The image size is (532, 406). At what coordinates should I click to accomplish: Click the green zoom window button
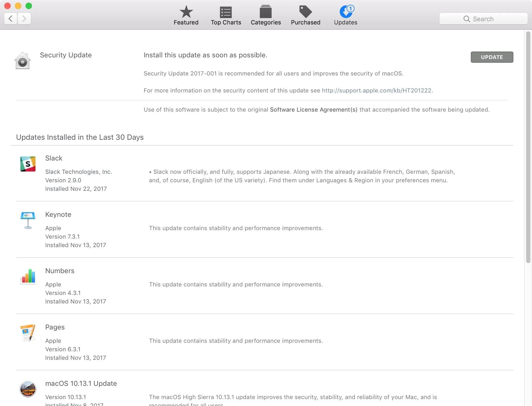tap(29, 6)
